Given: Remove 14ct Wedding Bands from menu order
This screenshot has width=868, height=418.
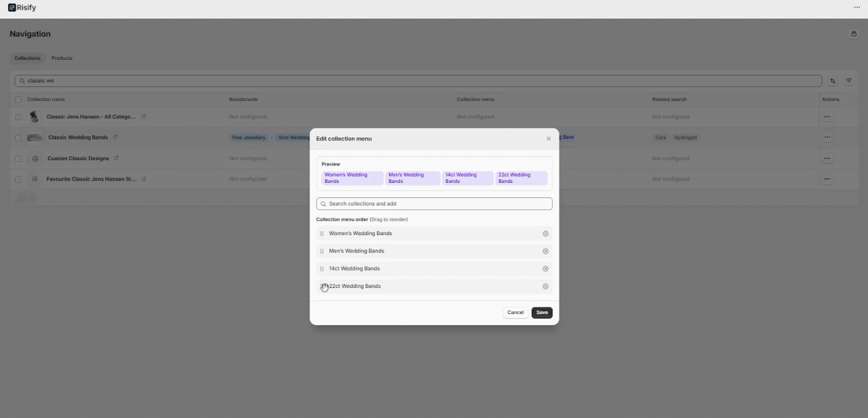Looking at the screenshot, I should click(545, 269).
